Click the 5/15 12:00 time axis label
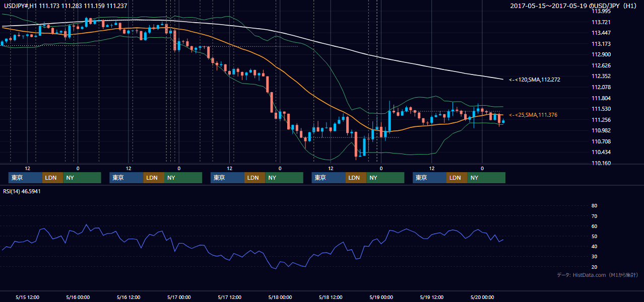 click(28, 297)
